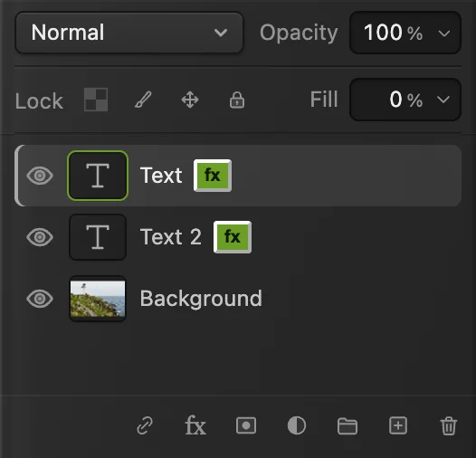Create a new adjustment layer
Image resolution: width=476 pixels, height=458 pixels.
(x=297, y=425)
